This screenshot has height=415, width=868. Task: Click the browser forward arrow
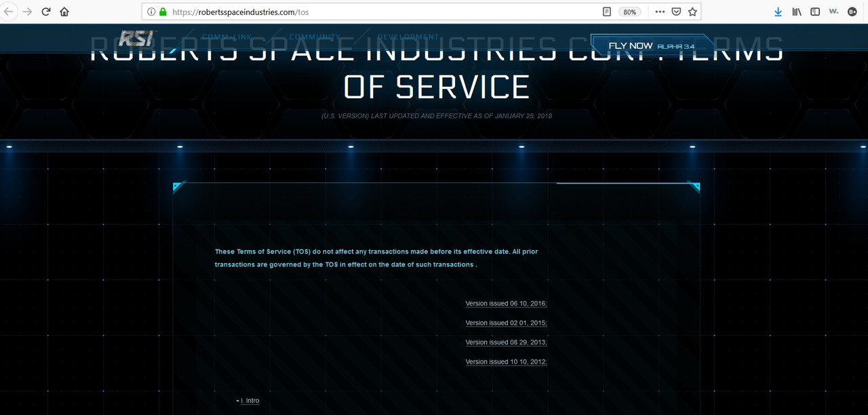27,12
